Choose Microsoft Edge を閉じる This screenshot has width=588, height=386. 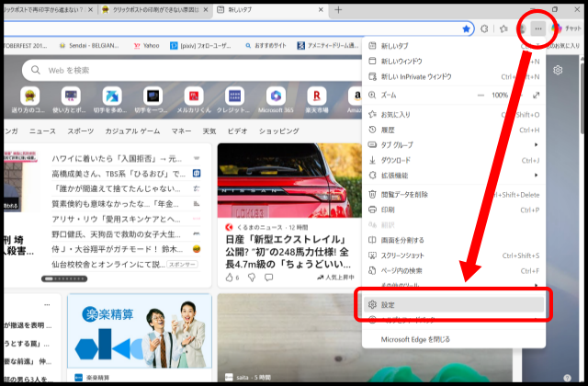click(x=454, y=339)
